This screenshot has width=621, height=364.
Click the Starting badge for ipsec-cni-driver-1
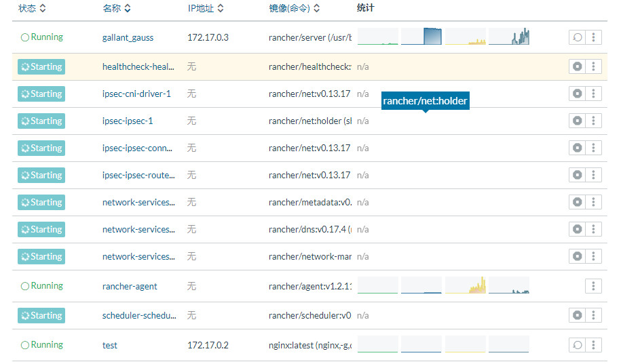pos(41,94)
